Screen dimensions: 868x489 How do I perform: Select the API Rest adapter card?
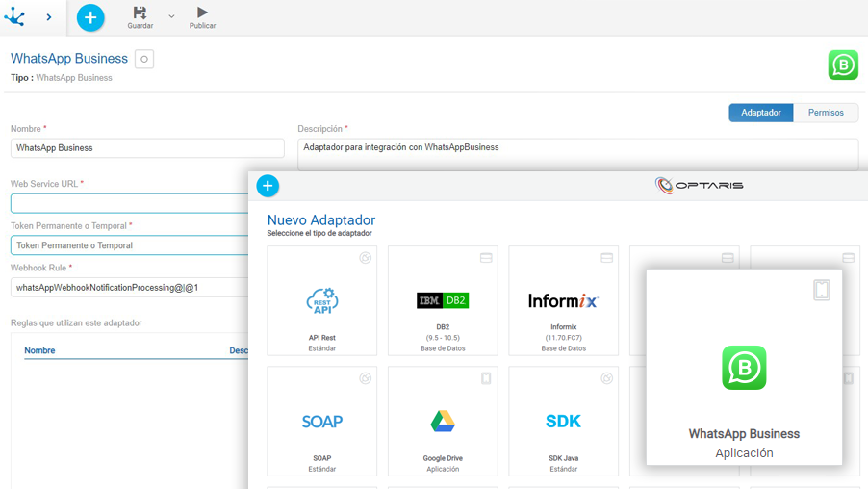click(321, 300)
